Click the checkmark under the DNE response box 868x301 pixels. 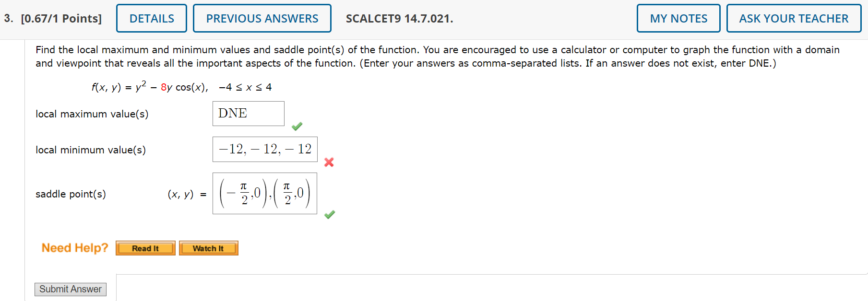click(297, 126)
